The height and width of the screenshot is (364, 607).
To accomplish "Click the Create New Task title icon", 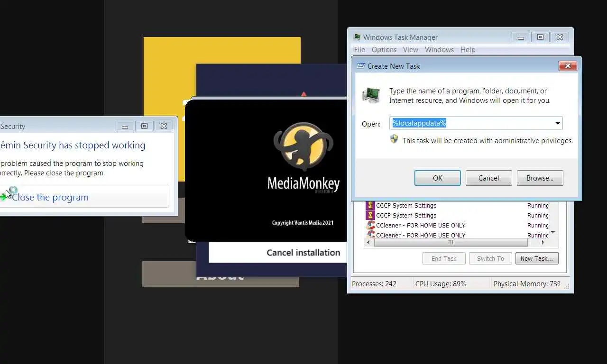I will [361, 66].
